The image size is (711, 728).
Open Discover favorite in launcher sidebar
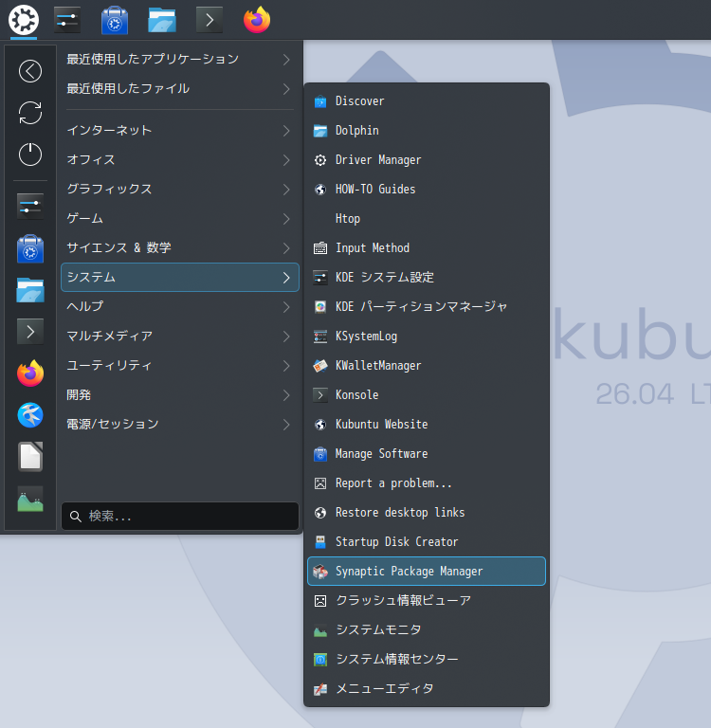point(30,248)
